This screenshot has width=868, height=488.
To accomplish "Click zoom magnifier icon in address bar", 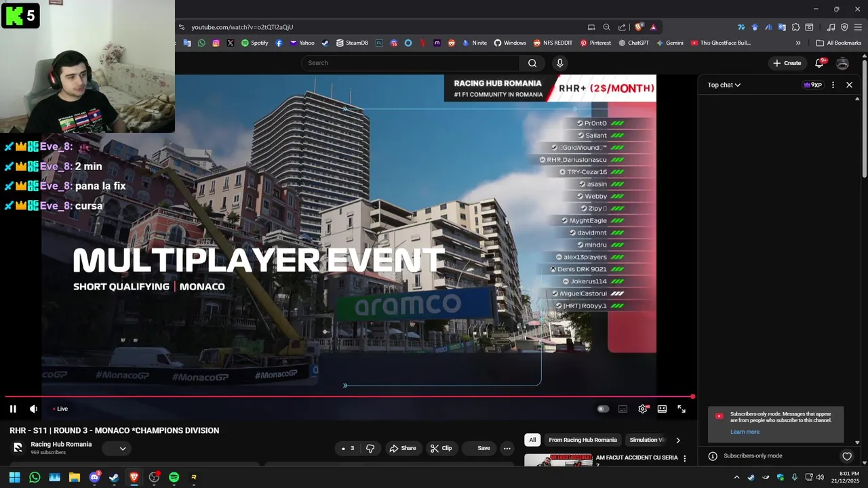I will pos(606,27).
